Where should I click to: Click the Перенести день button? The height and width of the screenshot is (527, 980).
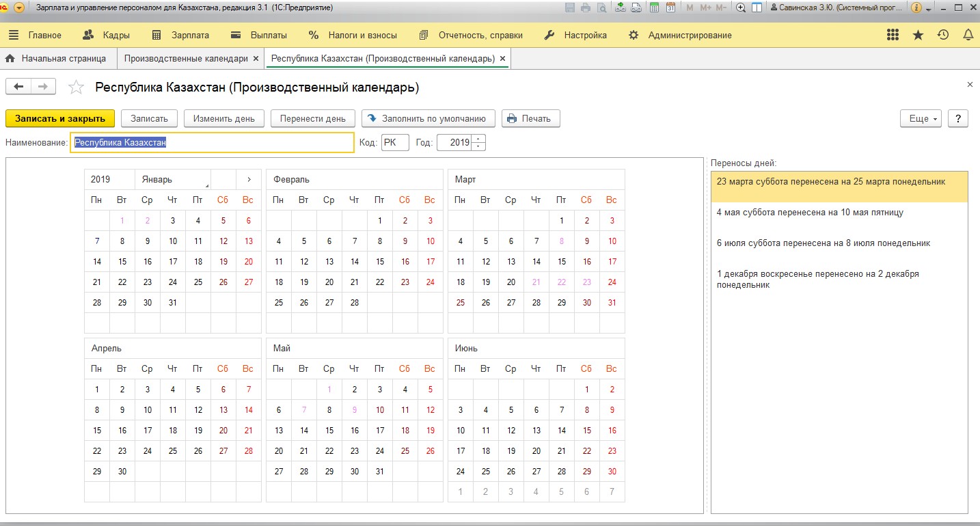(x=313, y=118)
